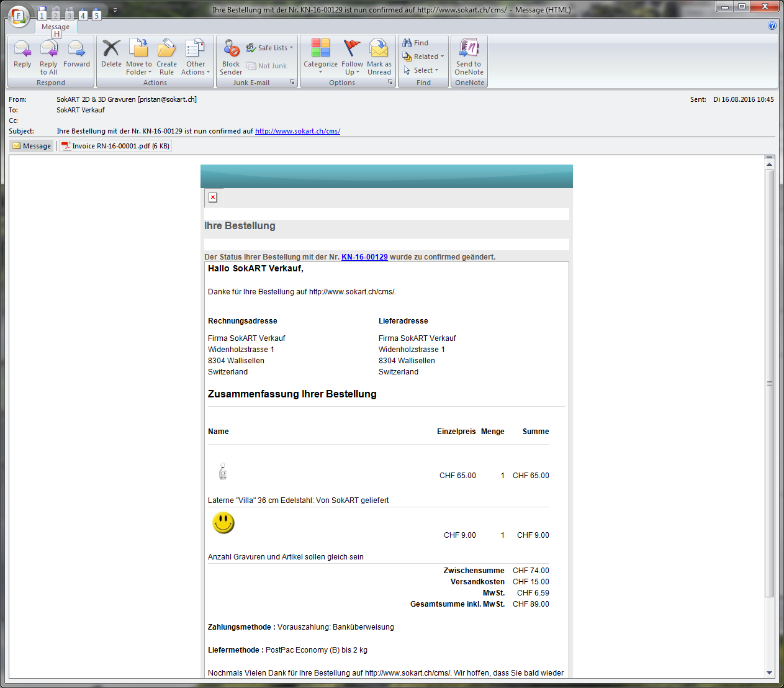Viewport: 784px width, 688px height.
Task: Open Categorize color menu
Action: pos(320,58)
